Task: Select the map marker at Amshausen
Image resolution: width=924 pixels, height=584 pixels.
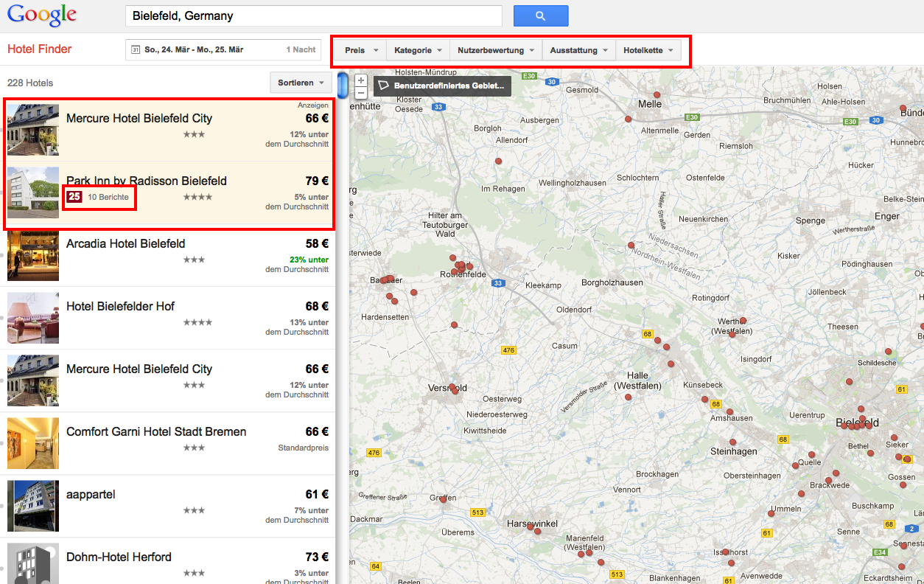Action: pyautogui.click(x=729, y=412)
